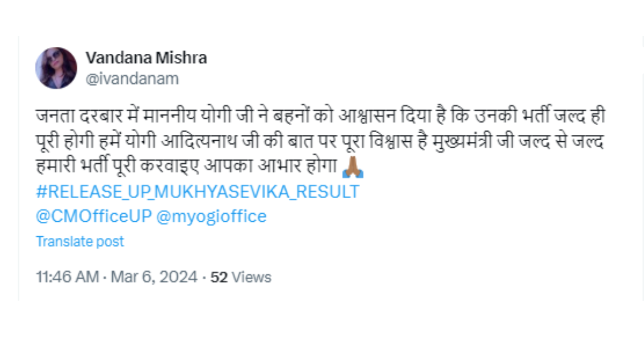The height and width of the screenshot is (362, 644).
Task: Open the #RELEASE_UP_MUKHYASEVIKA_RESULT hashtag
Action: coord(197,192)
